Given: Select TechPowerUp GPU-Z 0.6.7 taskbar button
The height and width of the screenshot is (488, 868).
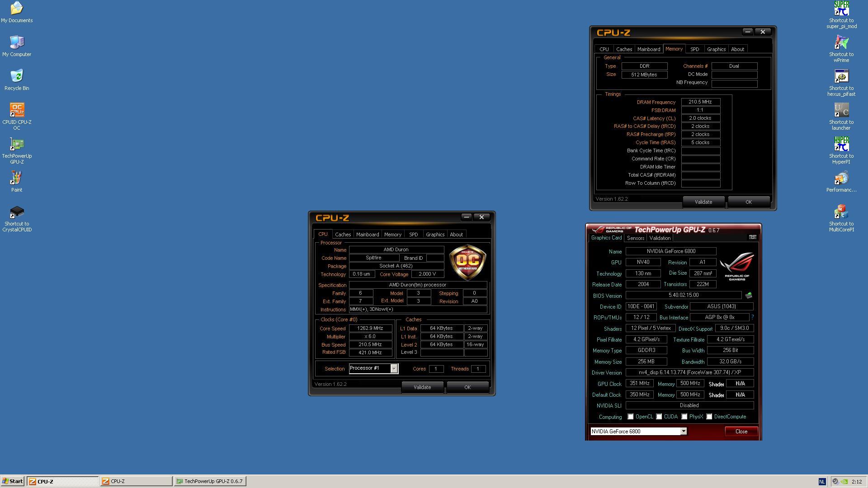Looking at the screenshot, I should [210, 482].
